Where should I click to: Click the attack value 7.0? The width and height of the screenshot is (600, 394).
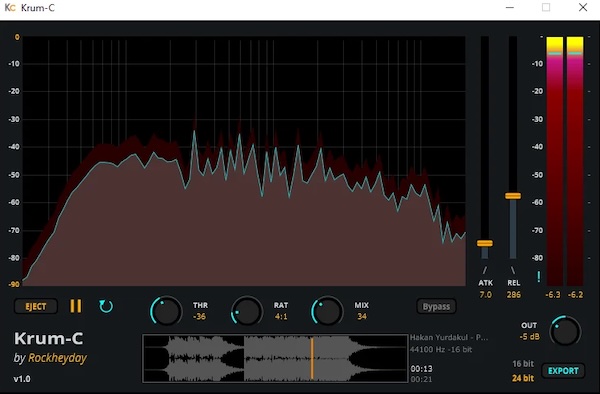point(485,295)
